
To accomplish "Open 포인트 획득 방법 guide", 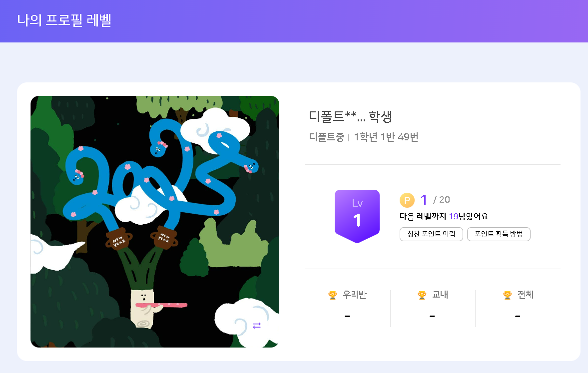I will tap(499, 234).
